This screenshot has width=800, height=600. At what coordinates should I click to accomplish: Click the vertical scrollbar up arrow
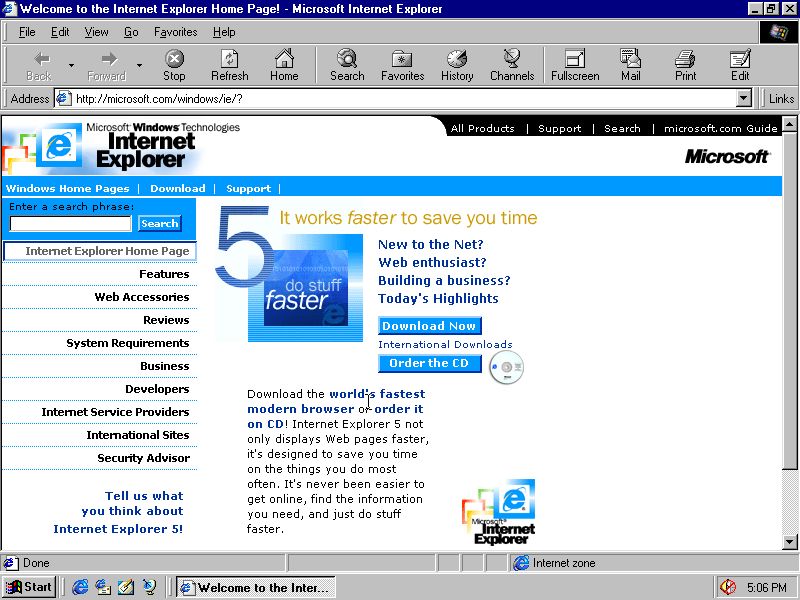(x=789, y=123)
